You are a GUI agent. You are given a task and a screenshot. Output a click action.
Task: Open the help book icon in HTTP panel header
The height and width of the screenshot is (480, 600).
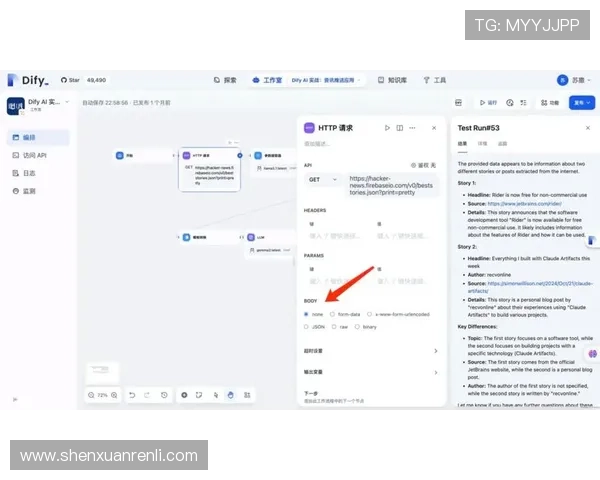coord(399,128)
